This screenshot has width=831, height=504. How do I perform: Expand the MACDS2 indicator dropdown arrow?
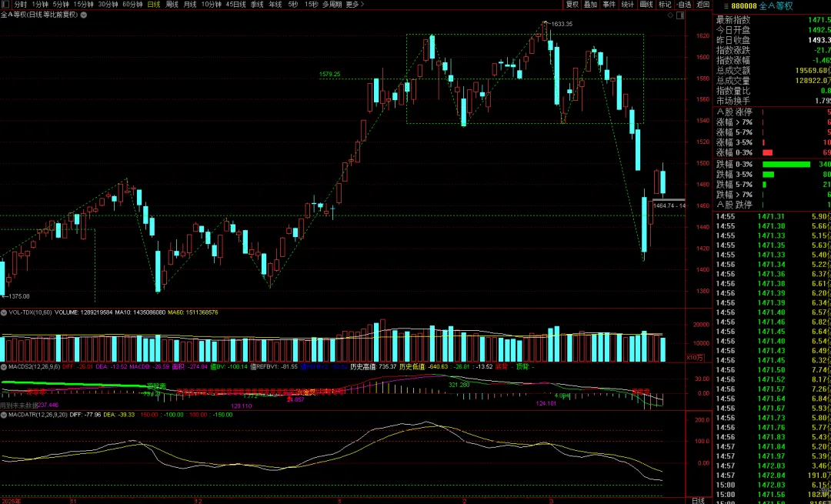(4, 366)
